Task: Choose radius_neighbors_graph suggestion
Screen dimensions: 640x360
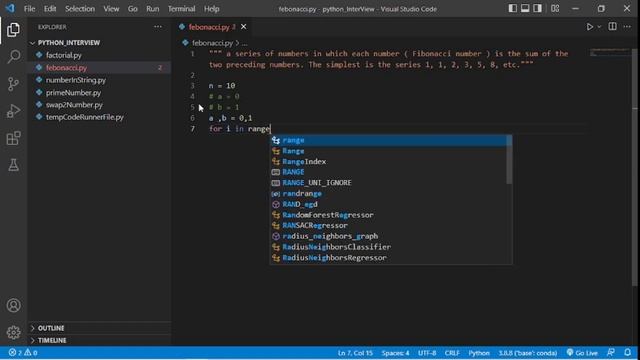Action: click(388, 236)
